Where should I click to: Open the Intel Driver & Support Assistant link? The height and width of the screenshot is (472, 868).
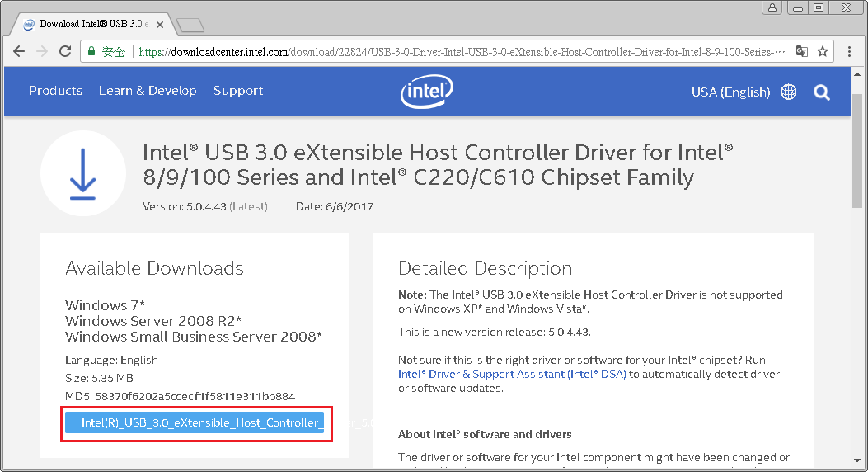[512, 374]
